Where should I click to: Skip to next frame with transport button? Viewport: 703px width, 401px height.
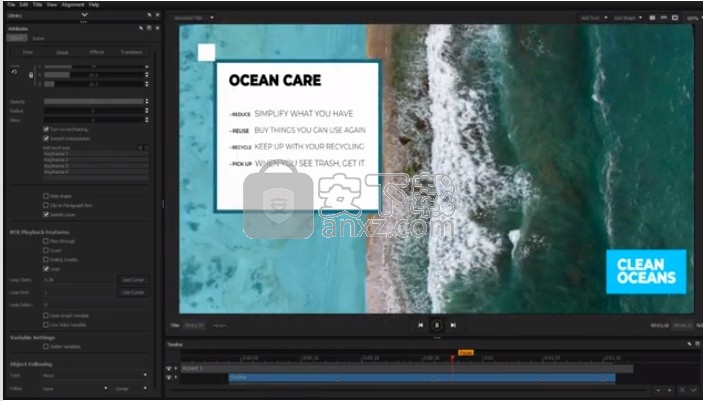click(x=453, y=325)
